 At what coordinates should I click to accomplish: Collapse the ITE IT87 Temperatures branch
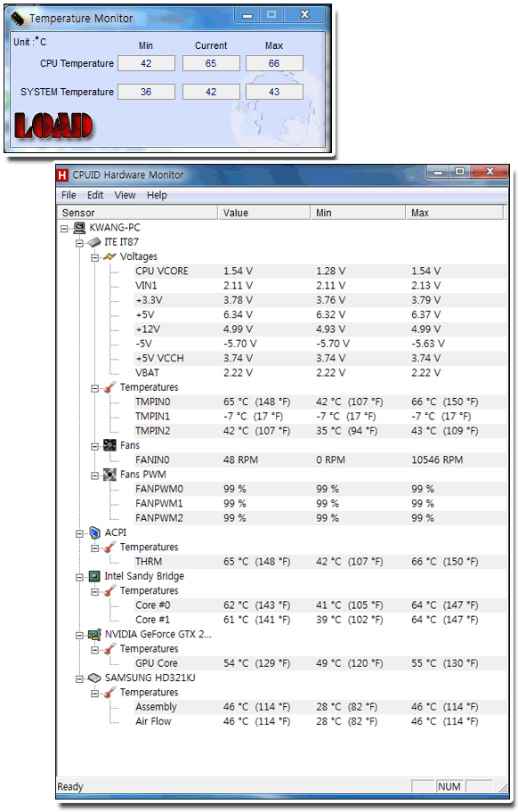coord(94,388)
